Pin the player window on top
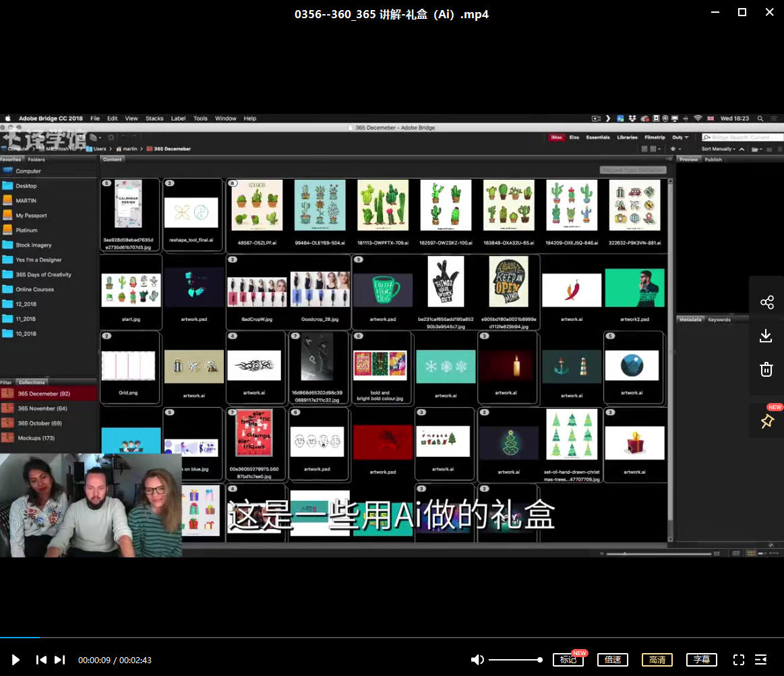 (x=766, y=421)
